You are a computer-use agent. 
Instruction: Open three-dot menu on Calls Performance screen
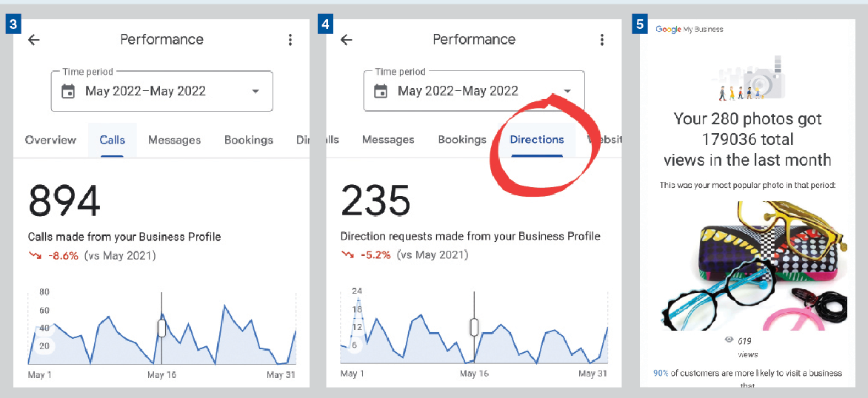click(x=290, y=40)
